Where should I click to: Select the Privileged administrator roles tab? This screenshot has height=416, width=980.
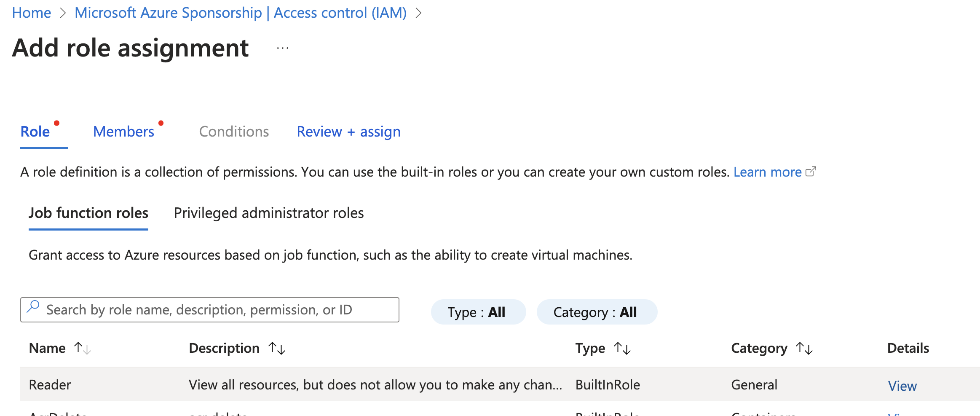tap(268, 213)
